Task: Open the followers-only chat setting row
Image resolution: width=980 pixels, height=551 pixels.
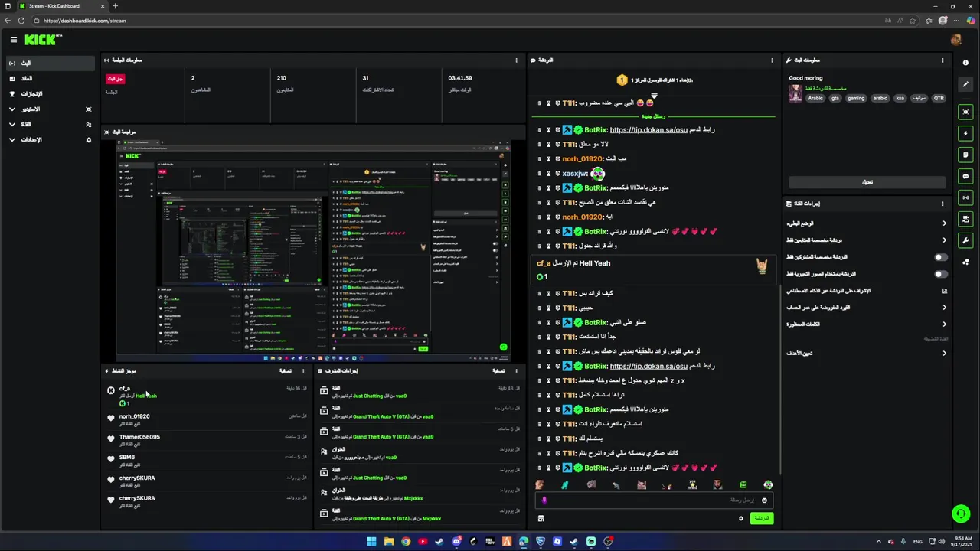Action: point(866,240)
